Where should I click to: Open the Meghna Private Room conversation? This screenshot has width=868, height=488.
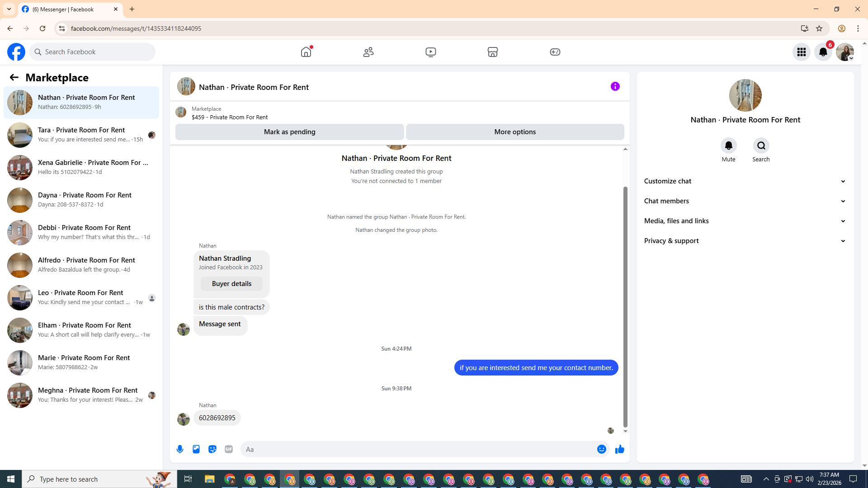pos(81,395)
